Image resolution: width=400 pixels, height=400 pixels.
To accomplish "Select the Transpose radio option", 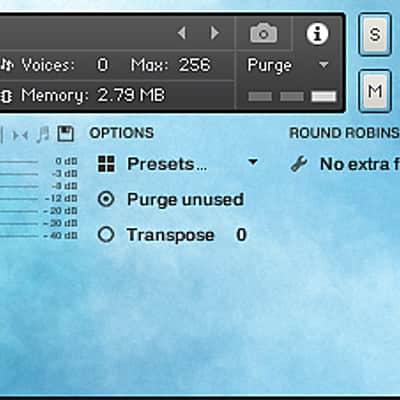I will [x=106, y=234].
